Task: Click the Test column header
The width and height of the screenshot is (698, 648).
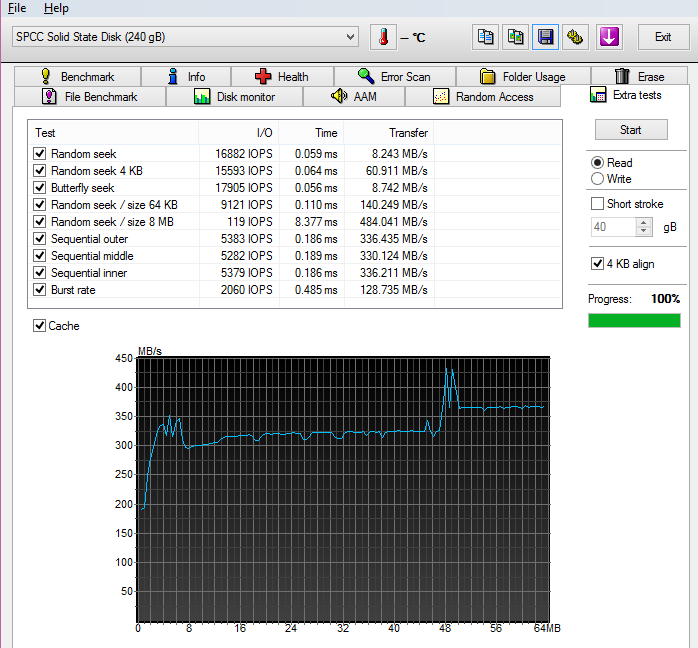Action: [114, 133]
